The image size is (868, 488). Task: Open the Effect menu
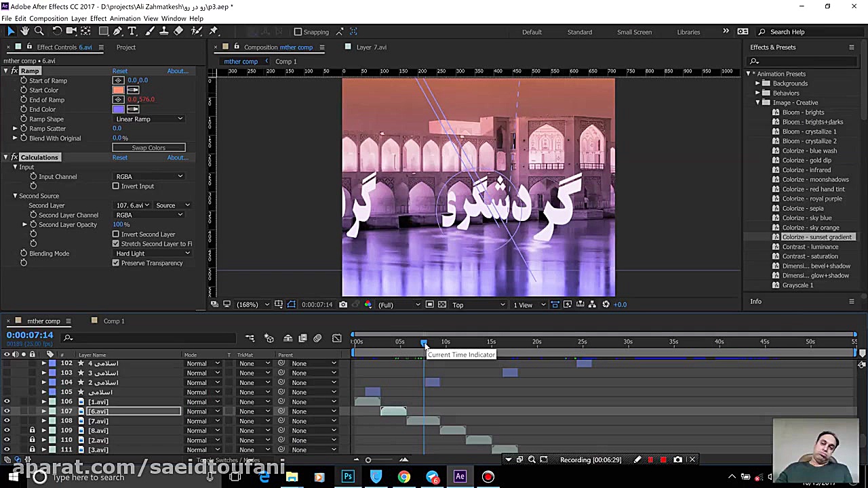[x=98, y=18]
